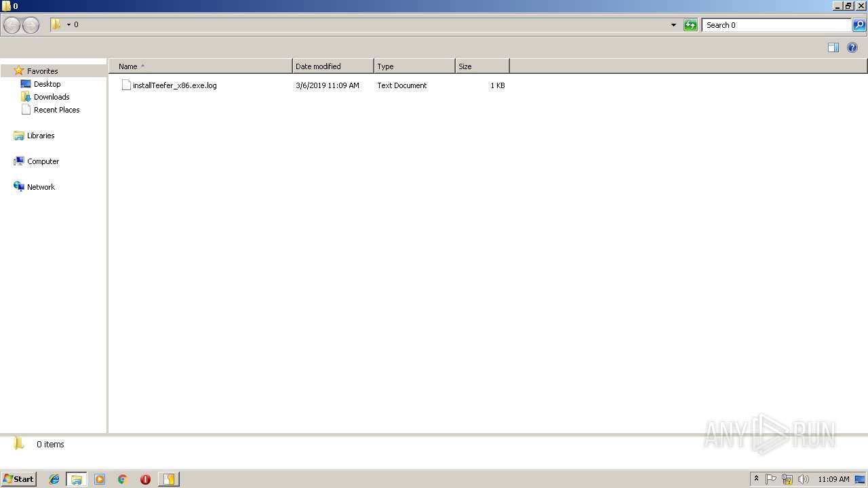Refresh the folder view
Screen dimensions: 868x488
(x=690, y=25)
